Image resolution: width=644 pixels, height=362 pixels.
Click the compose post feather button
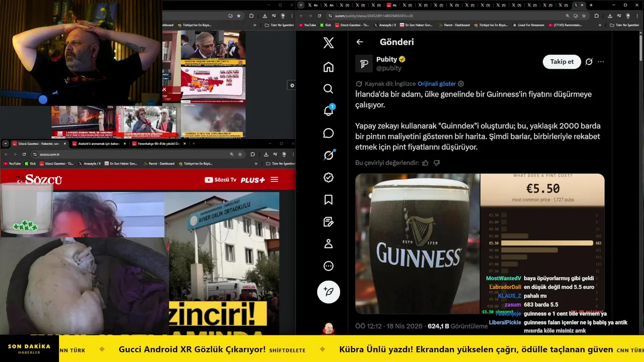[329, 292]
